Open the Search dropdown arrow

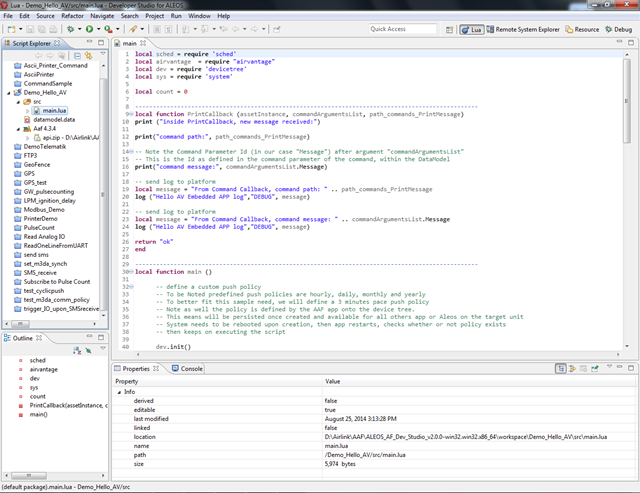point(142,29)
